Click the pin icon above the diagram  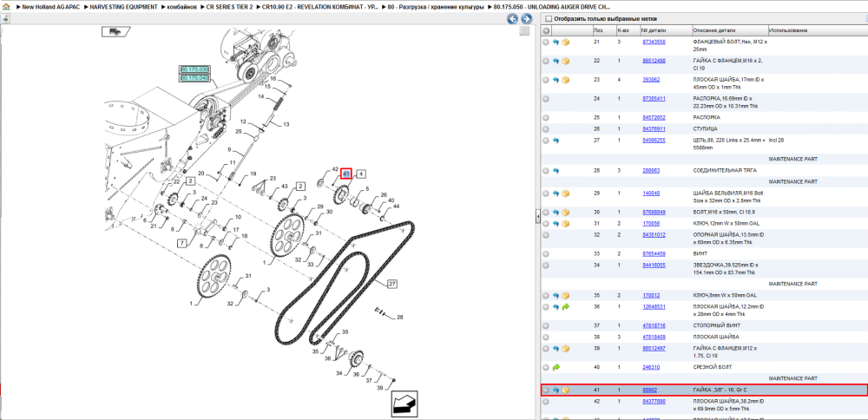point(4,17)
